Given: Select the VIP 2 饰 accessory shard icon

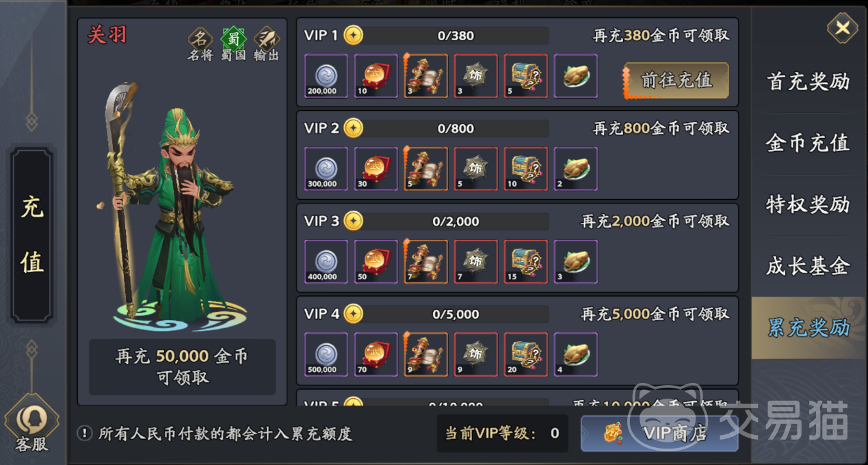Looking at the screenshot, I should [475, 169].
